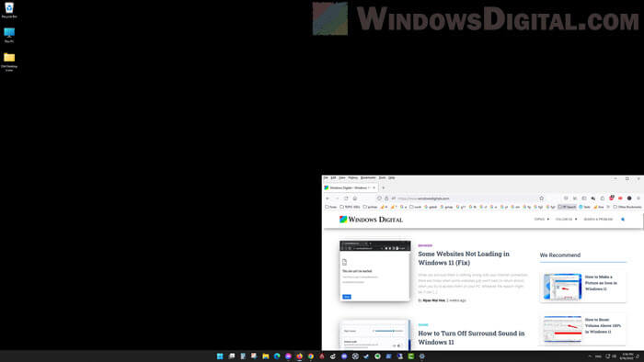
Task: Open the Firefox hamburger application menu
Action: [x=638, y=198]
